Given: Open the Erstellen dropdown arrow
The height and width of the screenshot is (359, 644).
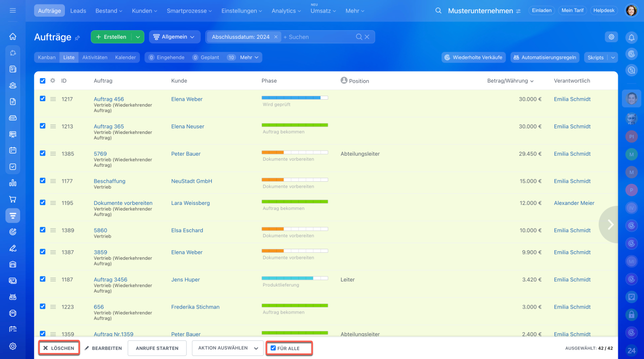Looking at the screenshot, I should 138,37.
